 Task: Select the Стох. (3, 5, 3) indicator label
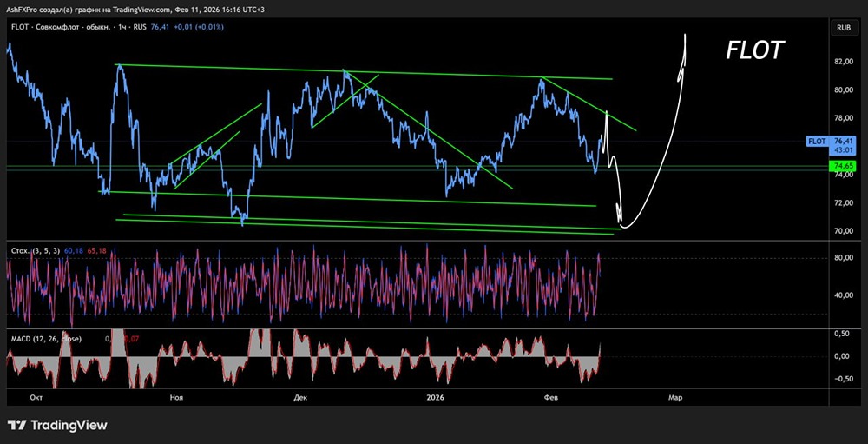pos(36,251)
